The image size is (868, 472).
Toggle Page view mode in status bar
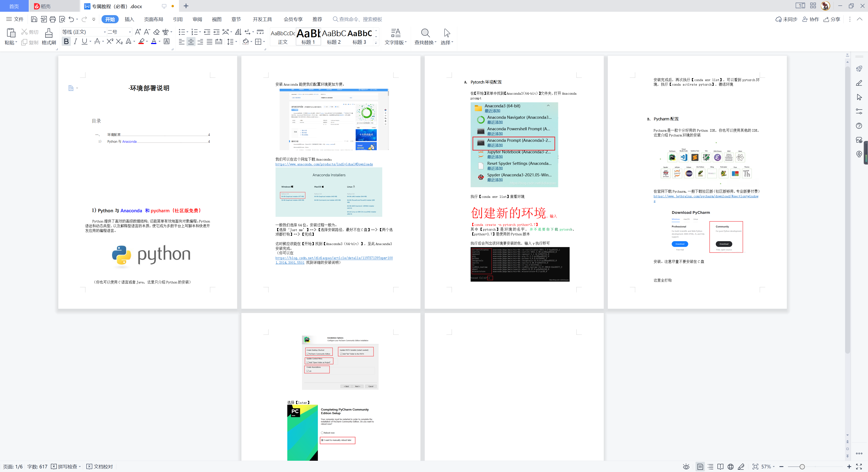700,467
